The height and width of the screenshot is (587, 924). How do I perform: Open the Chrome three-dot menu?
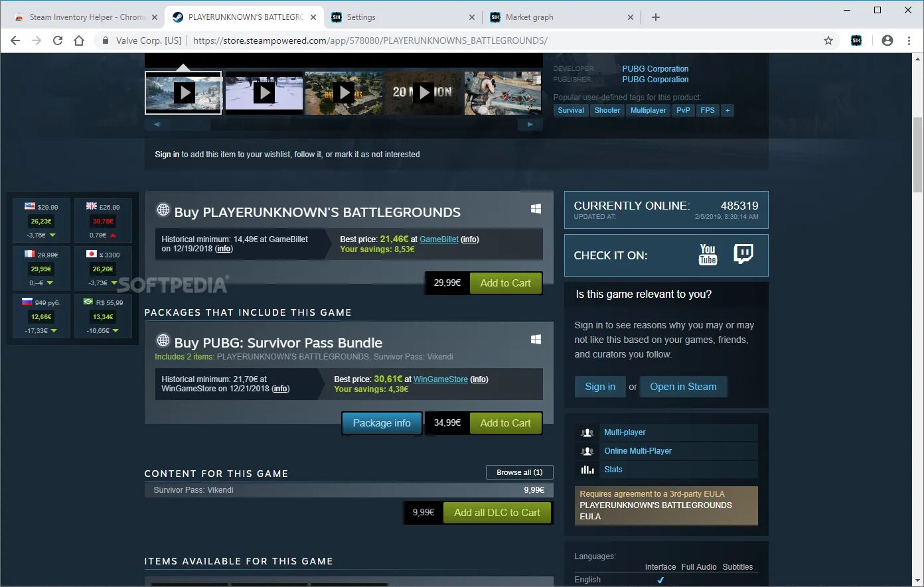[x=909, y=40]
